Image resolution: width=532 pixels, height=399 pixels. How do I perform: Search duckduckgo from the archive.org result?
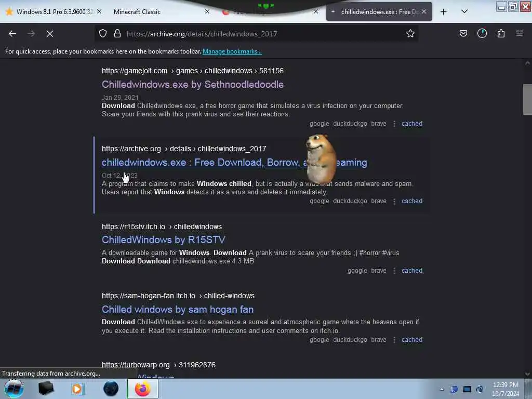(x=350, y=201)
